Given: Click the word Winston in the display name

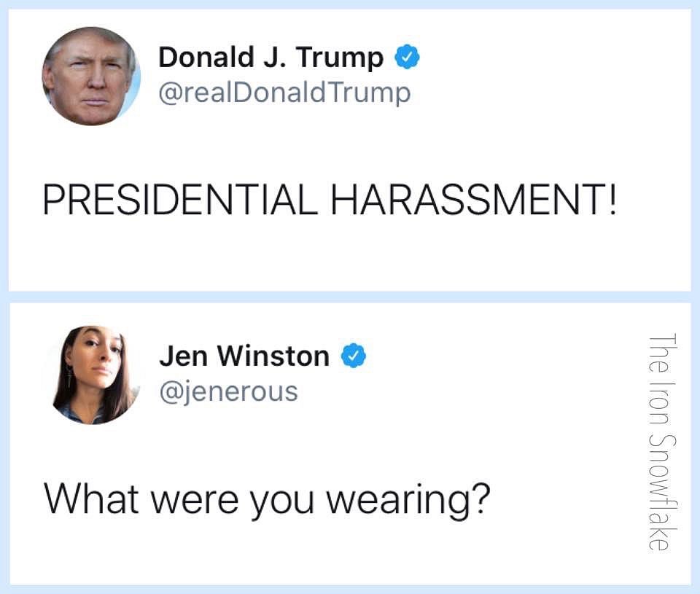Looking at the screenshot, I should 273,356.
